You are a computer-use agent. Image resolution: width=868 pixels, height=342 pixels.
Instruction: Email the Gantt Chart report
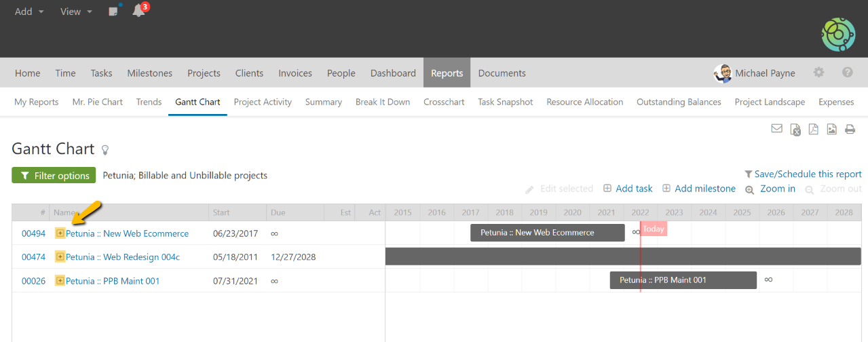(x=777, y=129)
